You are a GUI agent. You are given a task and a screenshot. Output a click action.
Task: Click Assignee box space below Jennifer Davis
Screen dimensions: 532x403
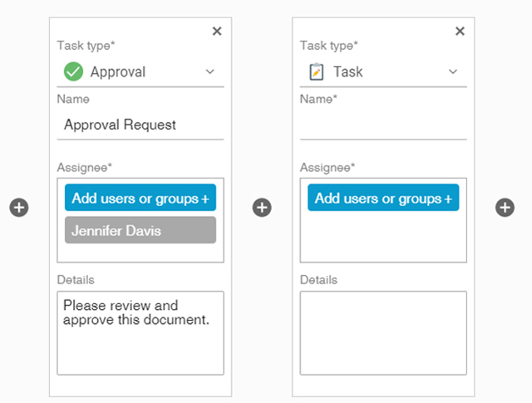coord(140,253)
